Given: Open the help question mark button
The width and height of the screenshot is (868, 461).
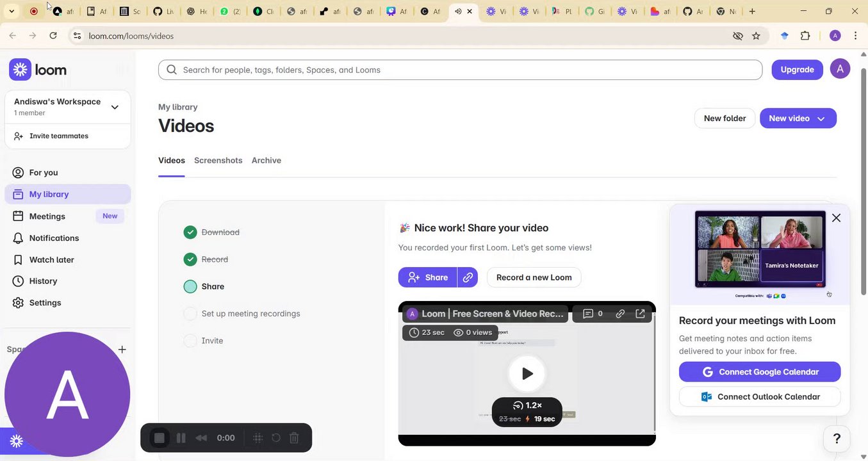Looking at the screenshot, I should point(837,439).
